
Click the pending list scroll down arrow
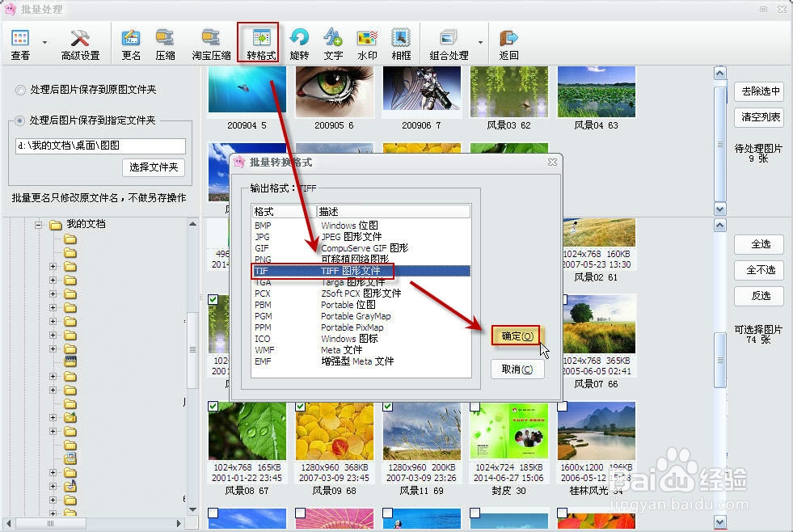coord(720,209)
